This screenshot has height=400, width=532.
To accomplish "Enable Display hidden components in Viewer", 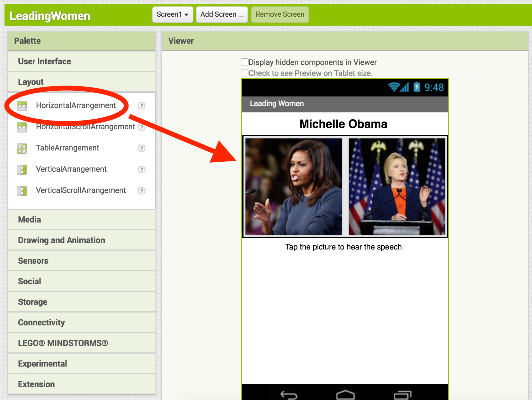I will pos(245,62).
